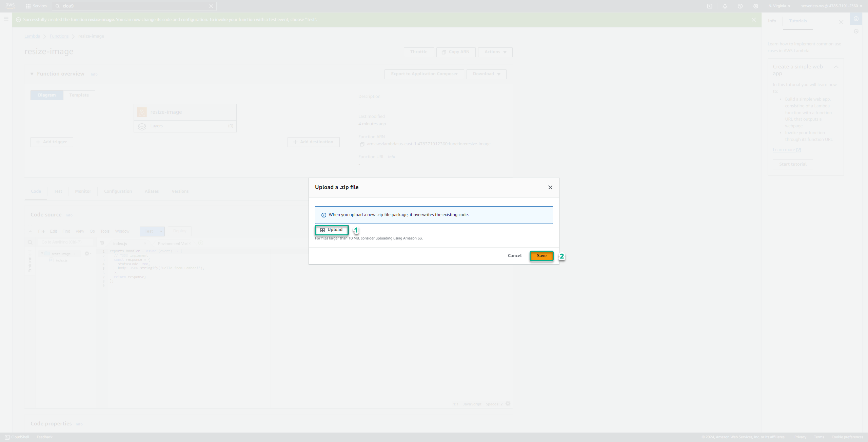Collapse Create a simple web app card
This screenshot has width=868, height=442.
(x=836, y=67)
